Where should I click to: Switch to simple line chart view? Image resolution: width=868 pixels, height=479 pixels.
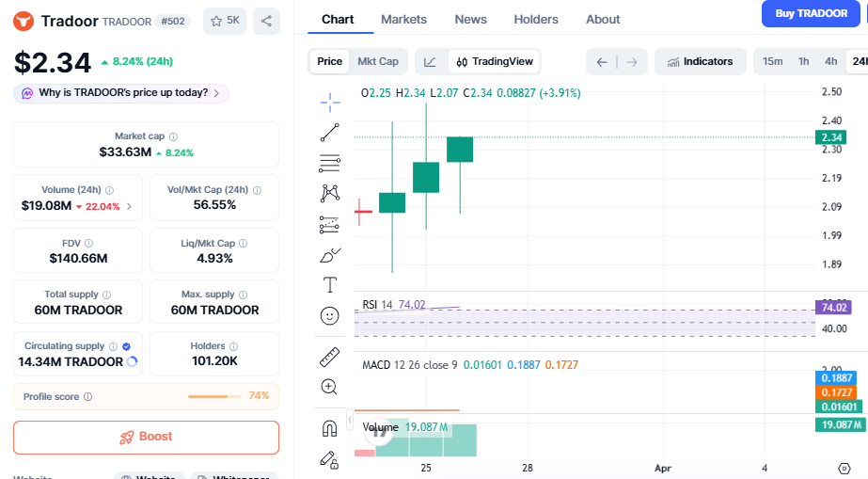pyautogui.click(x=430, y=61)
